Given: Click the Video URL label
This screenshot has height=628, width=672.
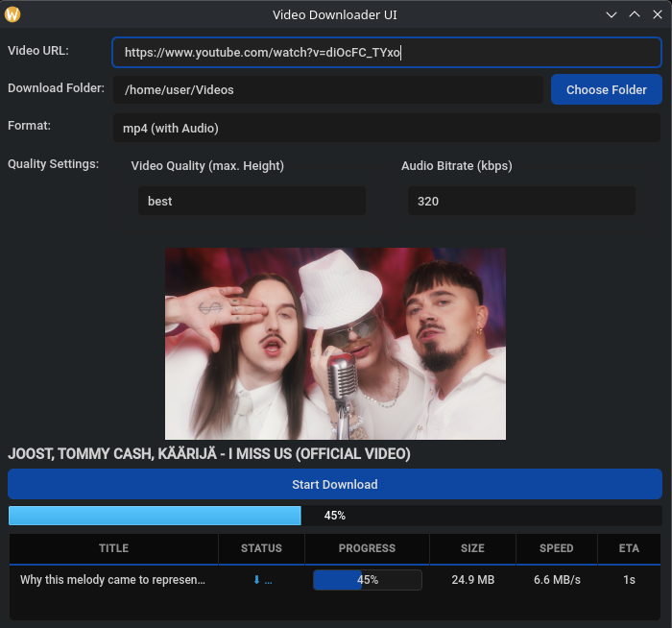Looking at the screenshot, I should [38, 51].
